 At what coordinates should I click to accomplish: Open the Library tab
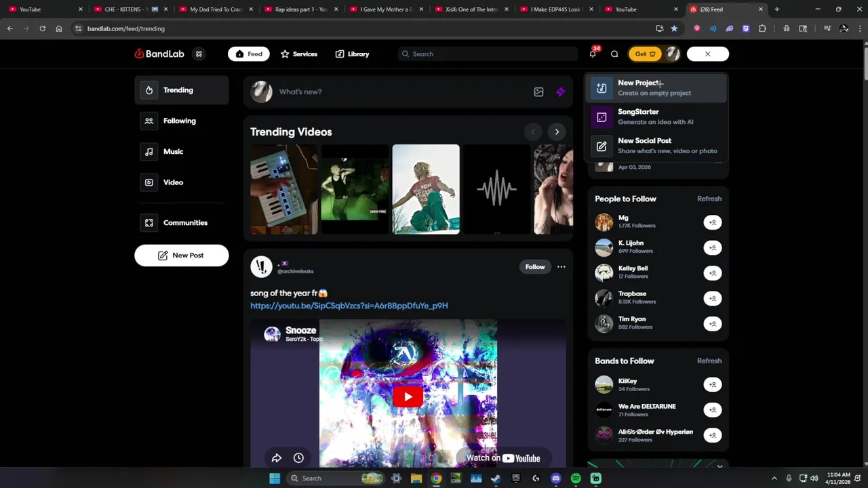click(x=352, y=54)
